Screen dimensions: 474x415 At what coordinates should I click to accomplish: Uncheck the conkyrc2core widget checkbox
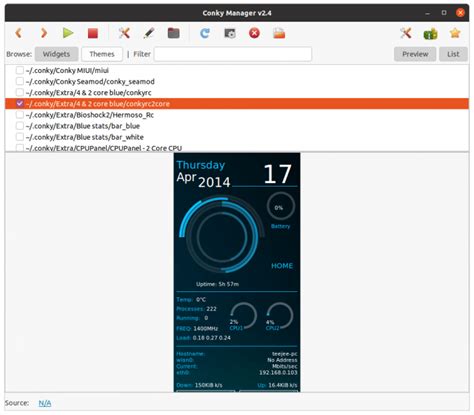(x=20, y=103)
